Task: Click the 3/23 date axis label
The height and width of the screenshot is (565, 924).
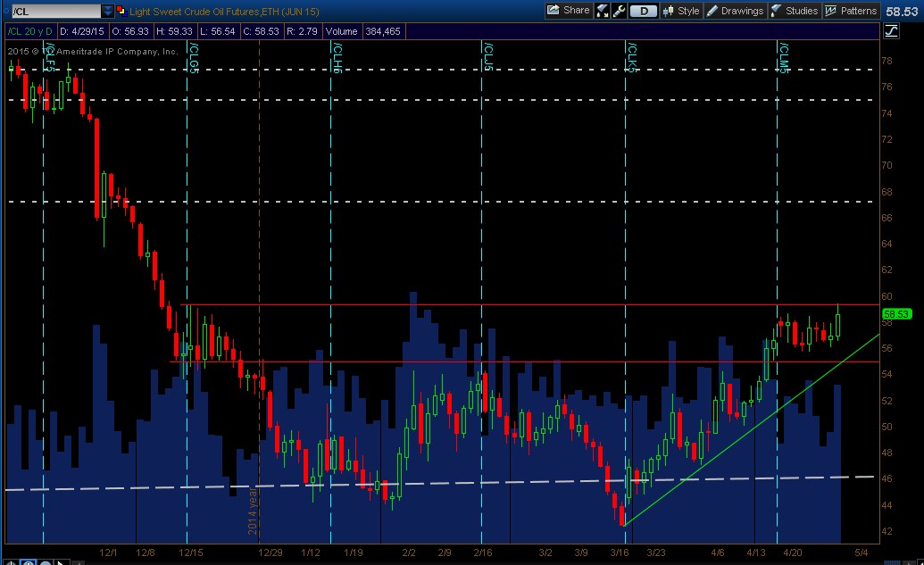Action: coord(656,553)
